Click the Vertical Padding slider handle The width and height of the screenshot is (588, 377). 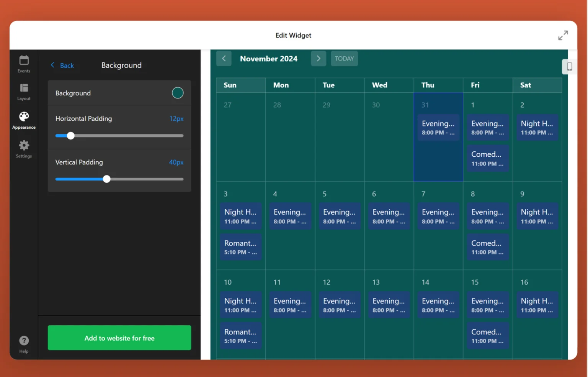pos(107,179)
